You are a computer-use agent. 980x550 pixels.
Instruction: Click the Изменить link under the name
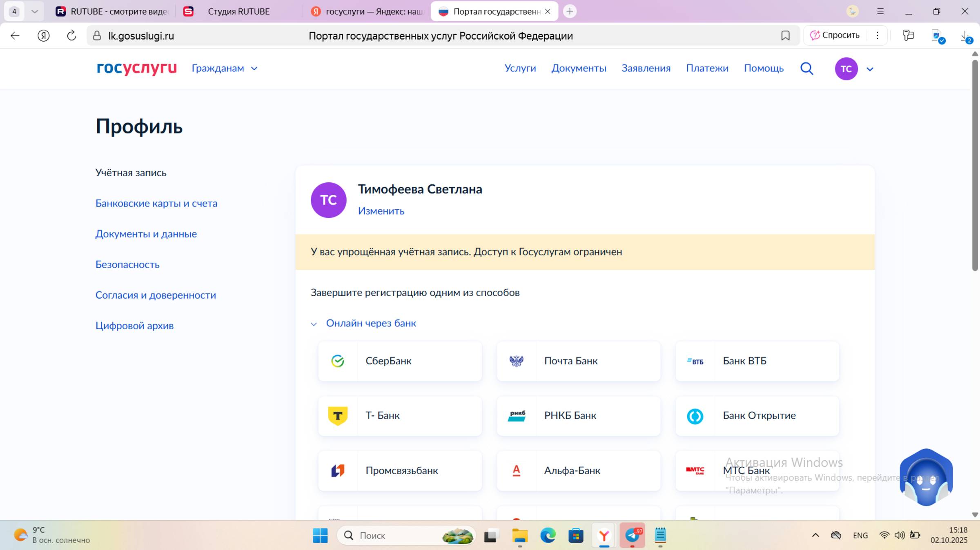pyautogui.click(x=381, y=211)
